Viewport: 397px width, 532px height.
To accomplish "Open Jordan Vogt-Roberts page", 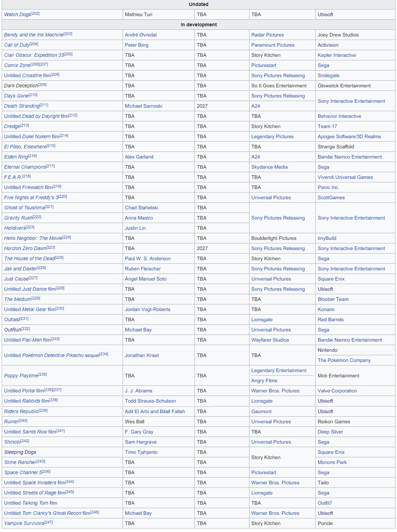I will pyautogui.click(x=147, y=310).
